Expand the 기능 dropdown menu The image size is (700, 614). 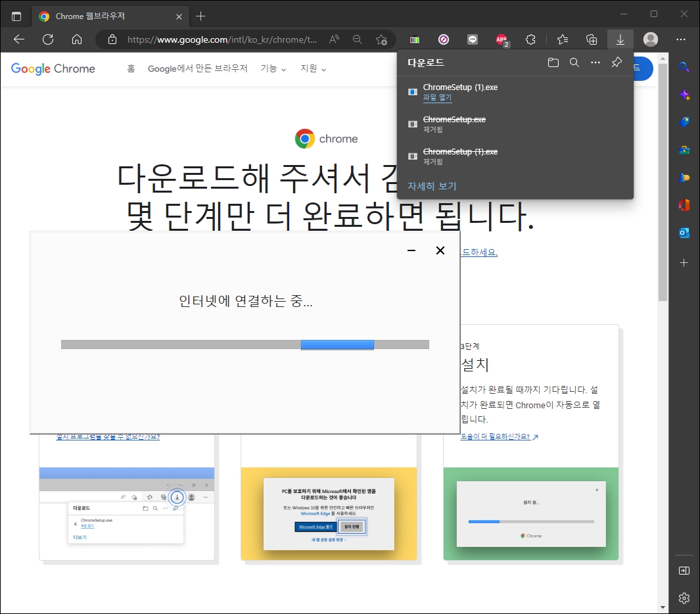pyautogui.click(x=273, y=68)
